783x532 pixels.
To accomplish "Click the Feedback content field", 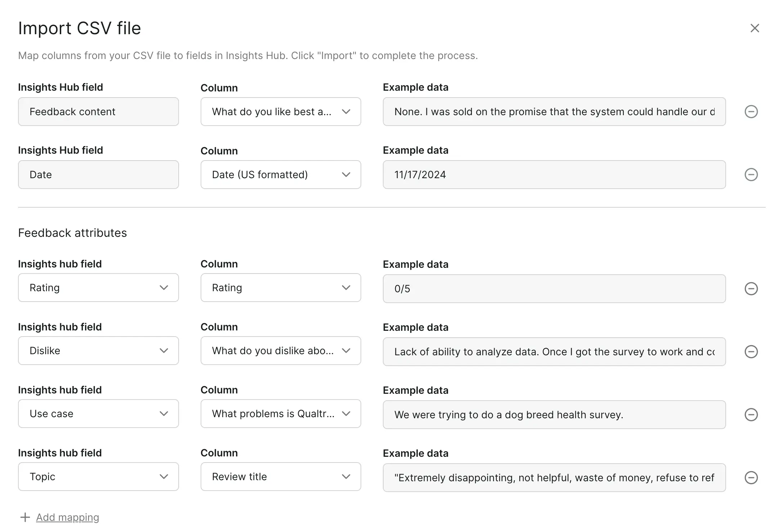I will click(98, 112).
